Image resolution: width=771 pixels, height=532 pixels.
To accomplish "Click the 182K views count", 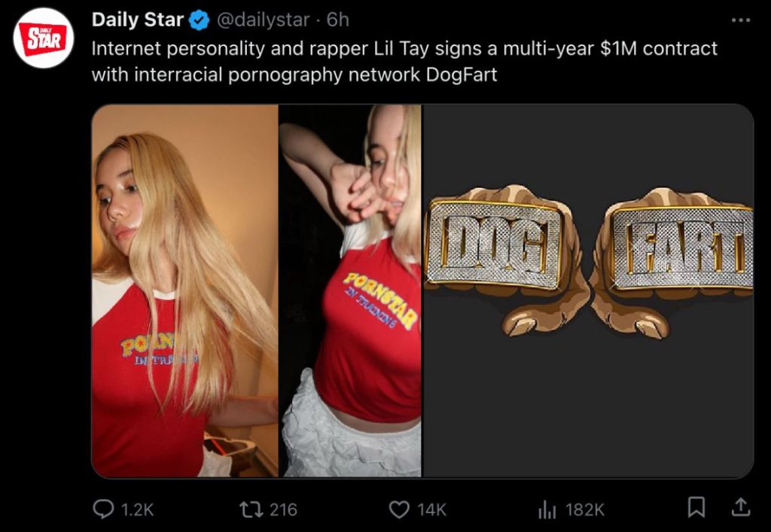I will pyautogui.click(x=584, y=510).
